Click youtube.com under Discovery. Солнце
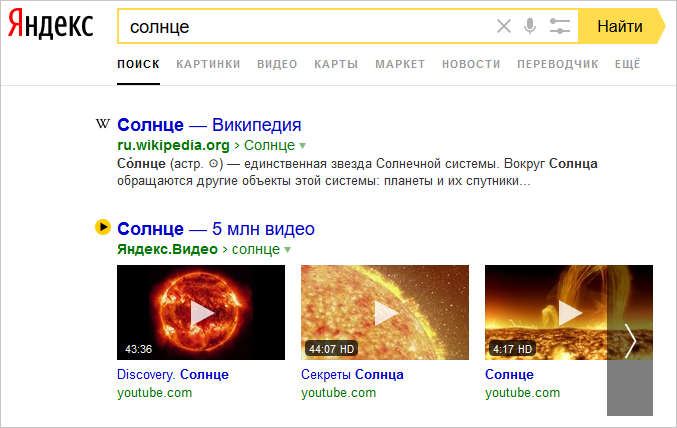 tap(154, 393)
